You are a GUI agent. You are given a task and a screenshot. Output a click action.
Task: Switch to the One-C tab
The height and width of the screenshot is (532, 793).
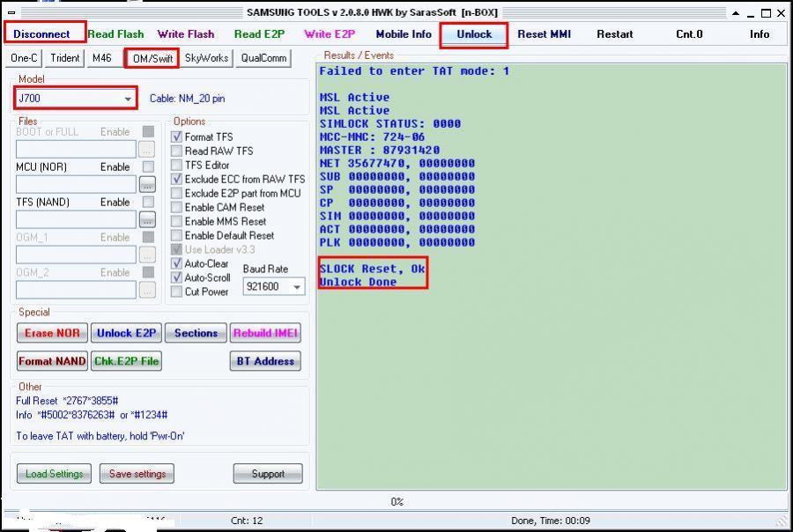tap(24, 57)
